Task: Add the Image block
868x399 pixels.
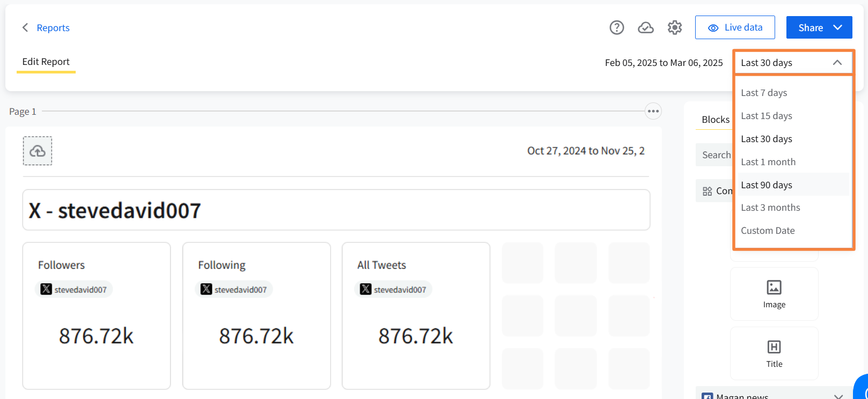Action: pyautogui.click(x=774, y=294)
